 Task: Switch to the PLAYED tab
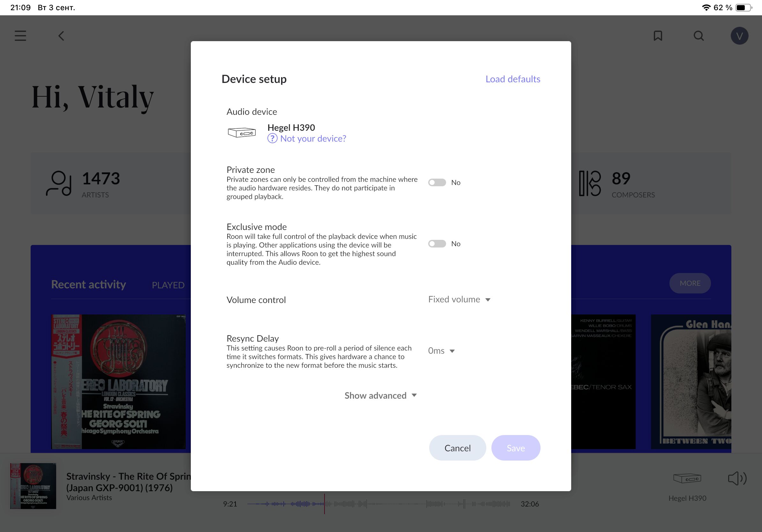(168, 285)
